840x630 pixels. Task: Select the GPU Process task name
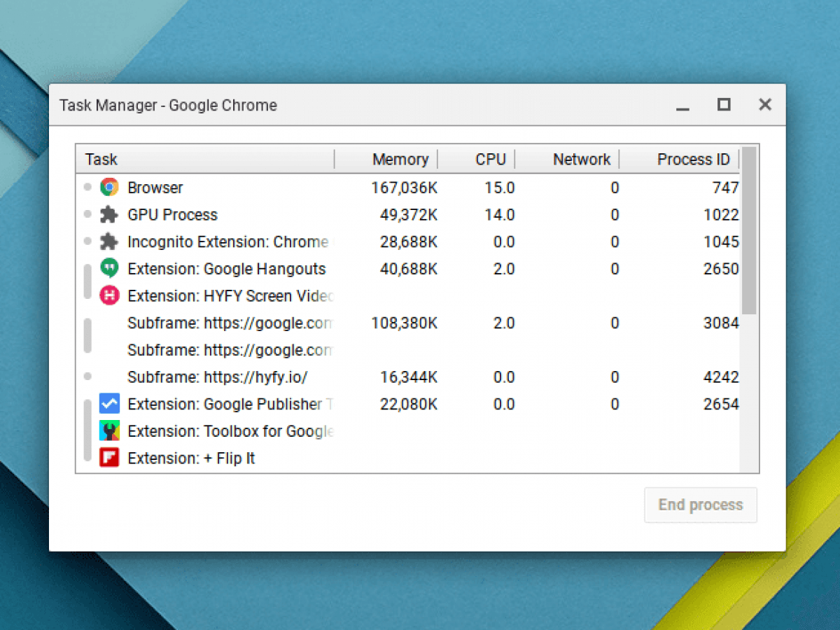tap(173, 215)
